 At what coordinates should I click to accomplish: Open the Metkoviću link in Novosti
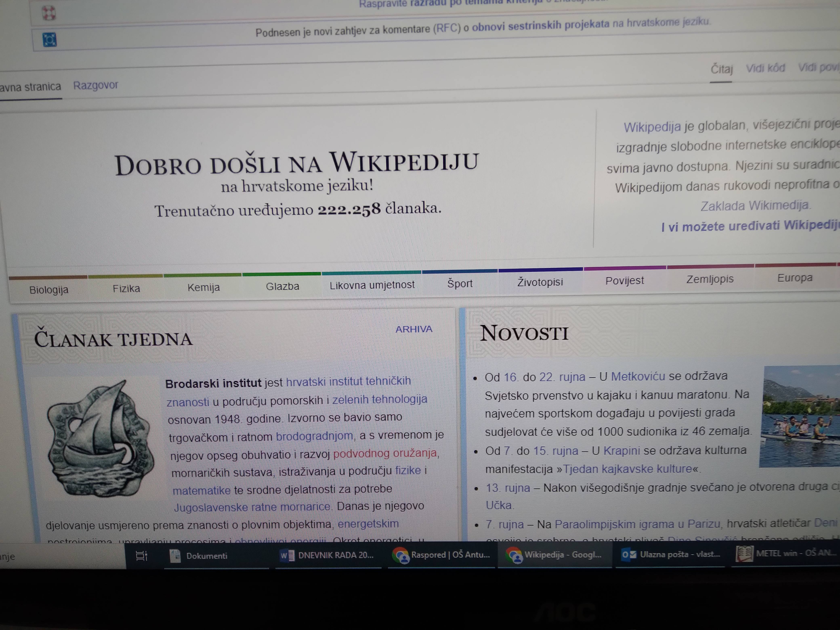click(638, 376)
